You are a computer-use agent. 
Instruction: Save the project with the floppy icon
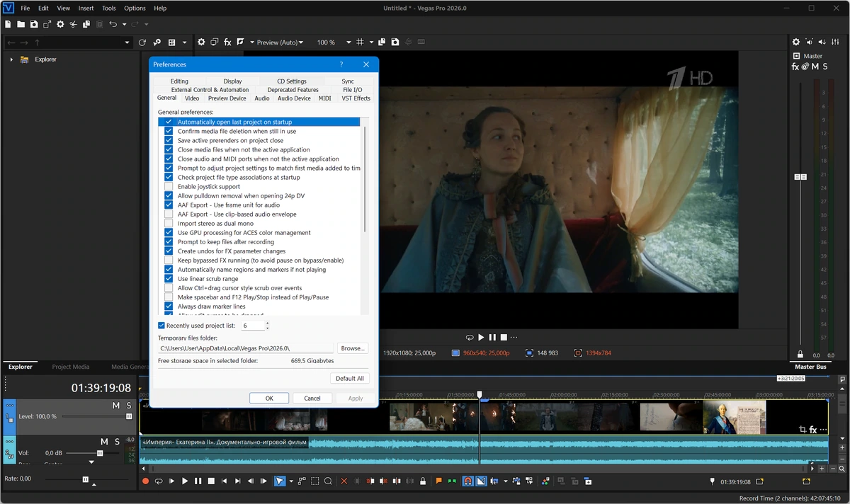[34, 24]
